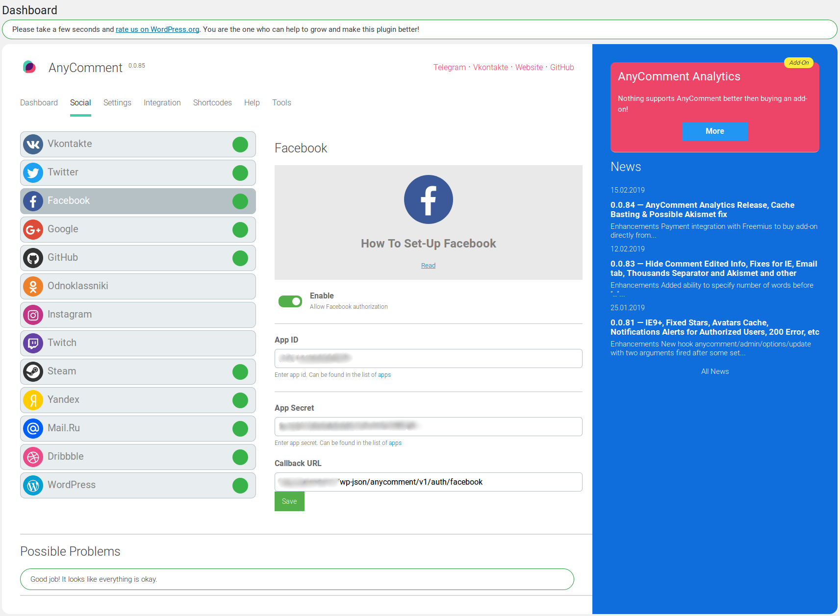Viewport: 840px width, 616px height.
Task: Open the Telegram link
Action: [x=450, y=67]
